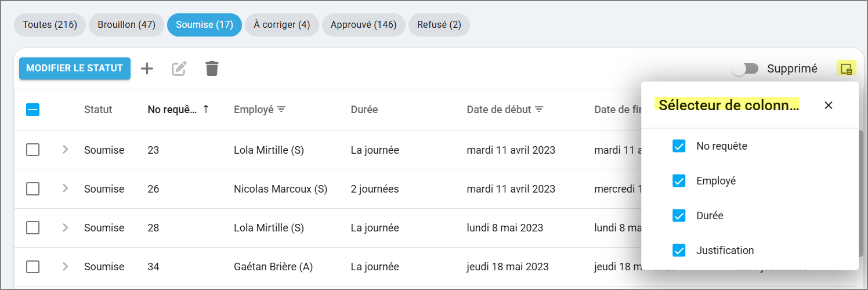Open the Date de début filter icon

coord(539,109)
